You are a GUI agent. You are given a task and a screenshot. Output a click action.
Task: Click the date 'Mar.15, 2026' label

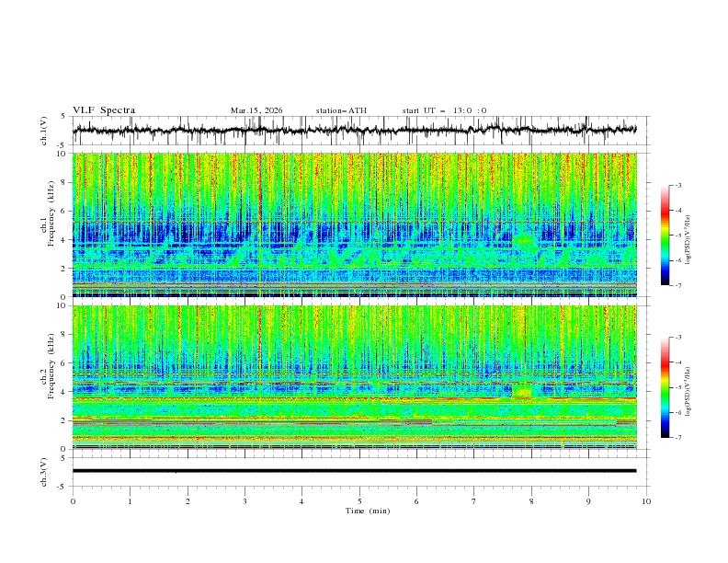click(x=256, y=110)
